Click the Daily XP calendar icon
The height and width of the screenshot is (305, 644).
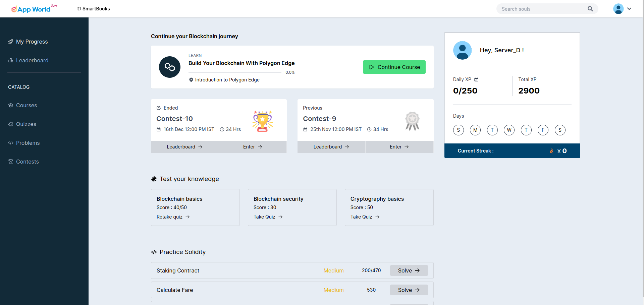(x=476, y=80)
